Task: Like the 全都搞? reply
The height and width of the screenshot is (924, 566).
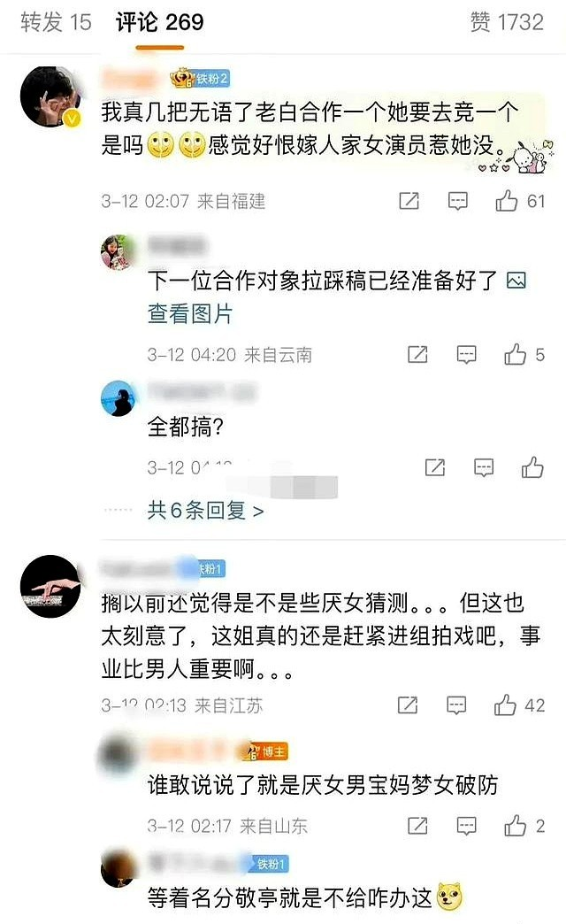Action: [x=532, y=468]
